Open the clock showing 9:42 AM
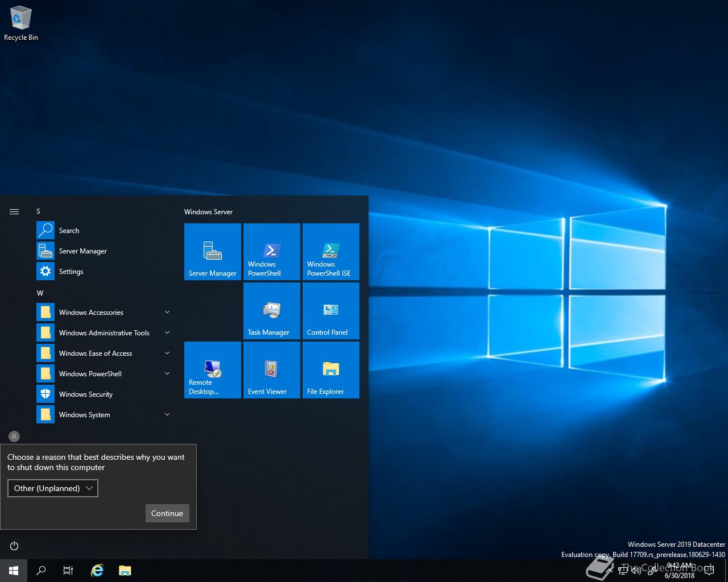This screenshot has height=582, width=728. pyautogui.click(x=680, y=571)
